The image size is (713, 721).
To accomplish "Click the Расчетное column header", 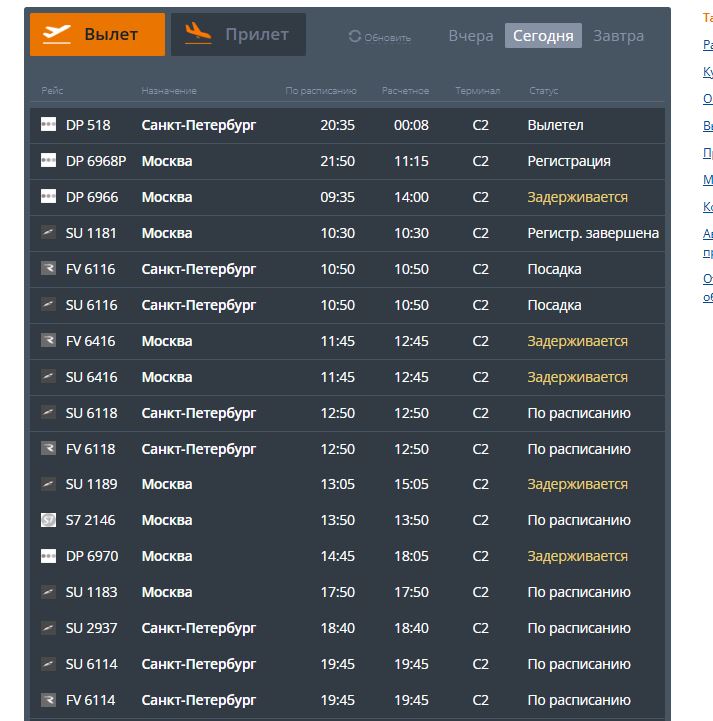I will [405, 91].
